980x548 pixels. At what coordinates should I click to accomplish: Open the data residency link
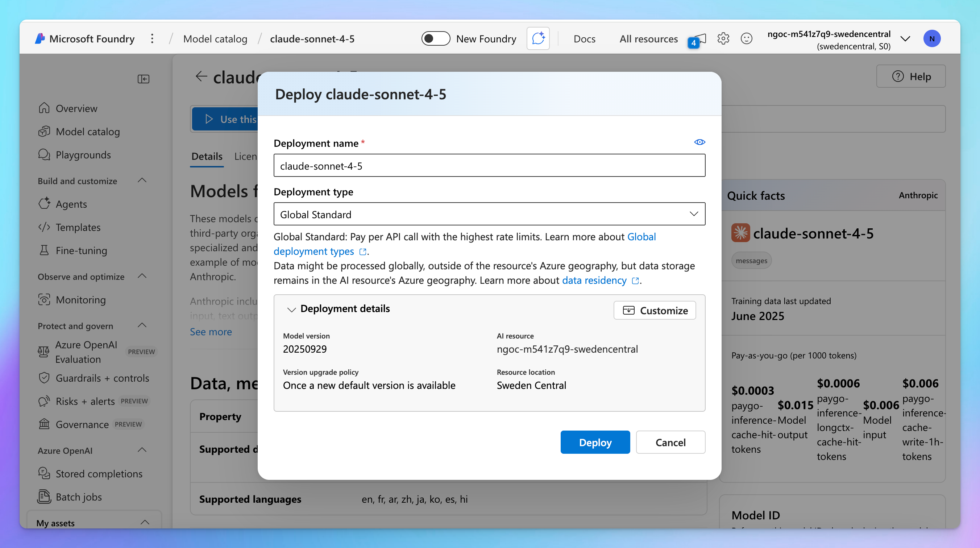click(x=594, y=281)
